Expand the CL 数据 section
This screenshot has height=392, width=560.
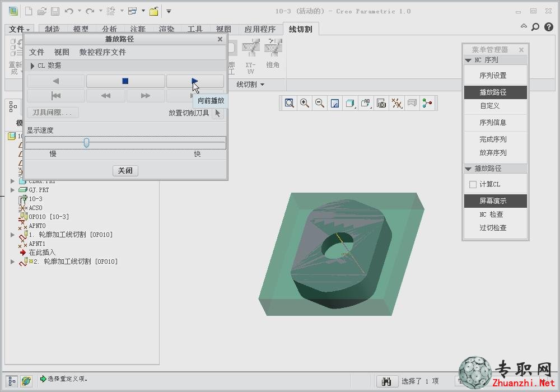(32, 66)
